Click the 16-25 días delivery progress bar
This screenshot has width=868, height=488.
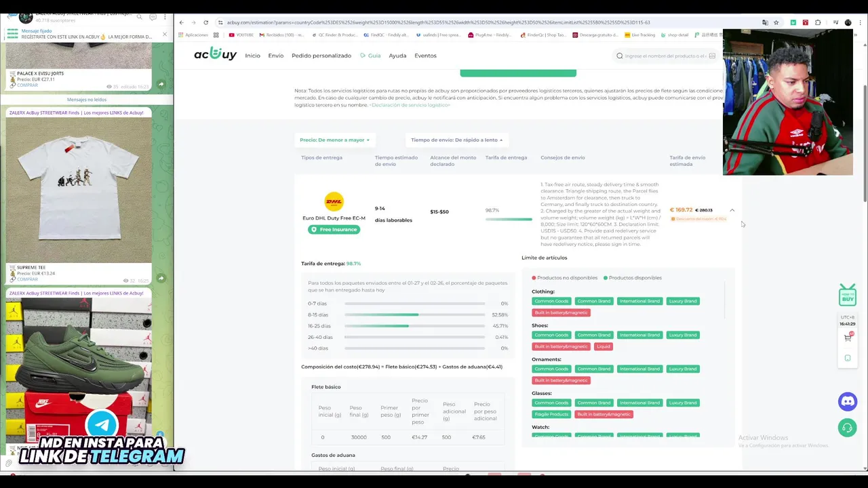point(414,326)
